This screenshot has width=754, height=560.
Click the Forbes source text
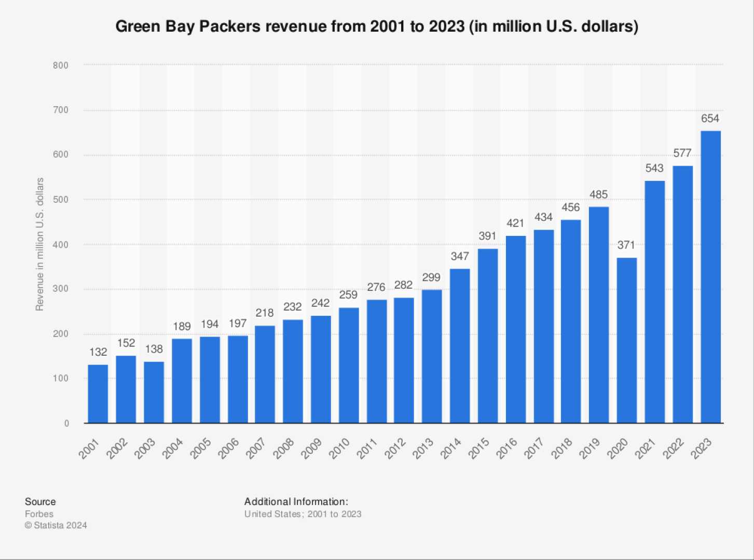[x=39, y=514]
